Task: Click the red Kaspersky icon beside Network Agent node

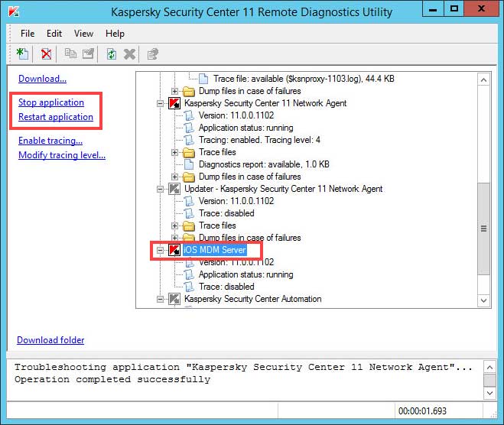Action: [174, 103]
